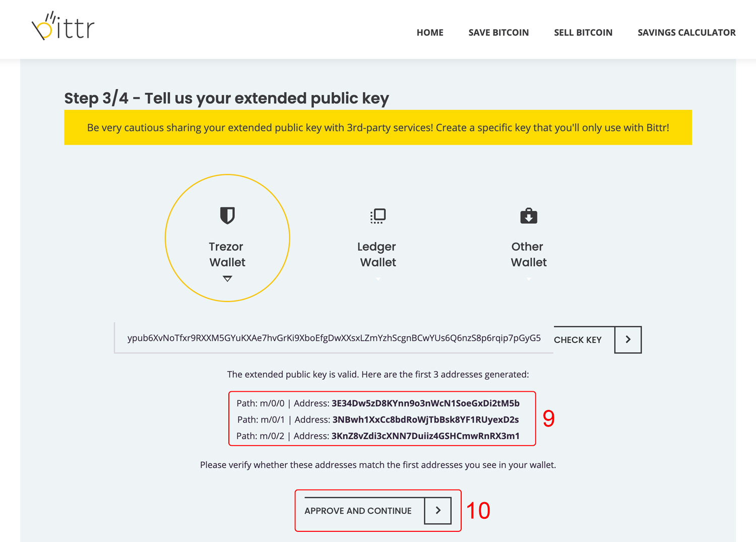Choose the Trezor Wallet option circle
The width and height of the screenshot is (756, 542).
coord(227,238)
